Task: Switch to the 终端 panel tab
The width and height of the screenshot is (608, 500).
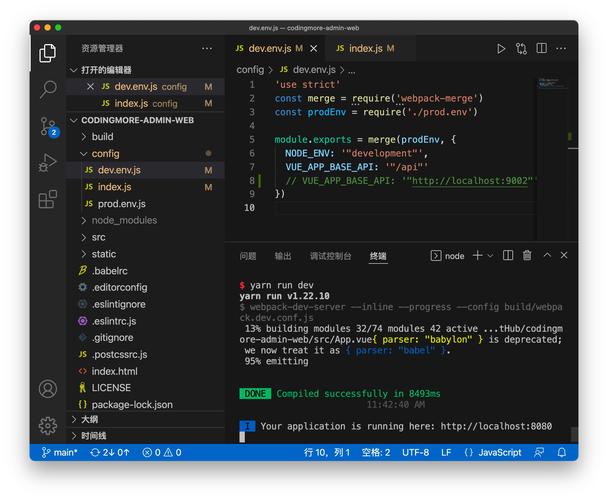Action: pos(378,256)
